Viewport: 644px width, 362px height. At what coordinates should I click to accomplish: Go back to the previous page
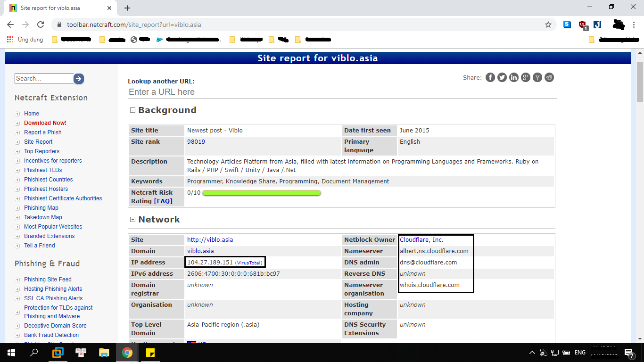point(10,25)
